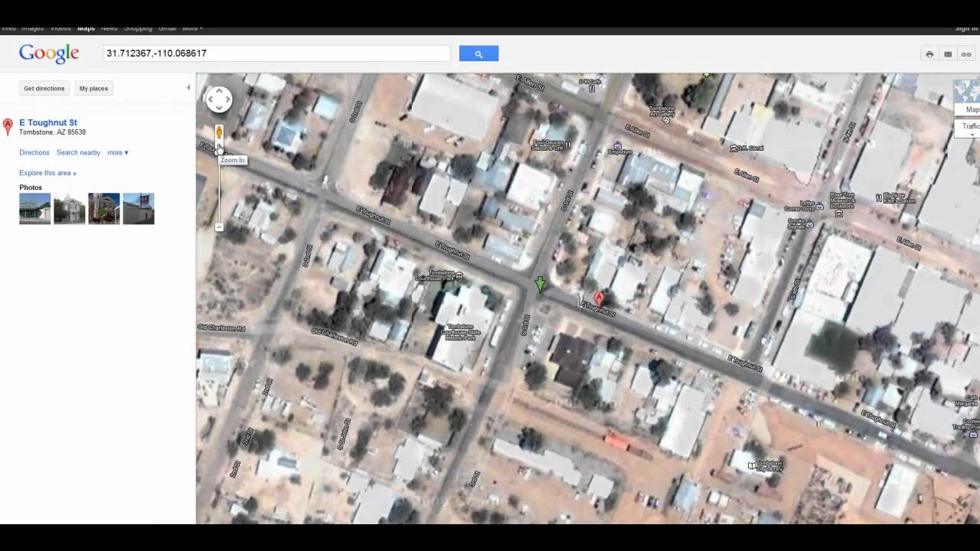
Task: Open the third photo thumbnail
Action: 104,209
